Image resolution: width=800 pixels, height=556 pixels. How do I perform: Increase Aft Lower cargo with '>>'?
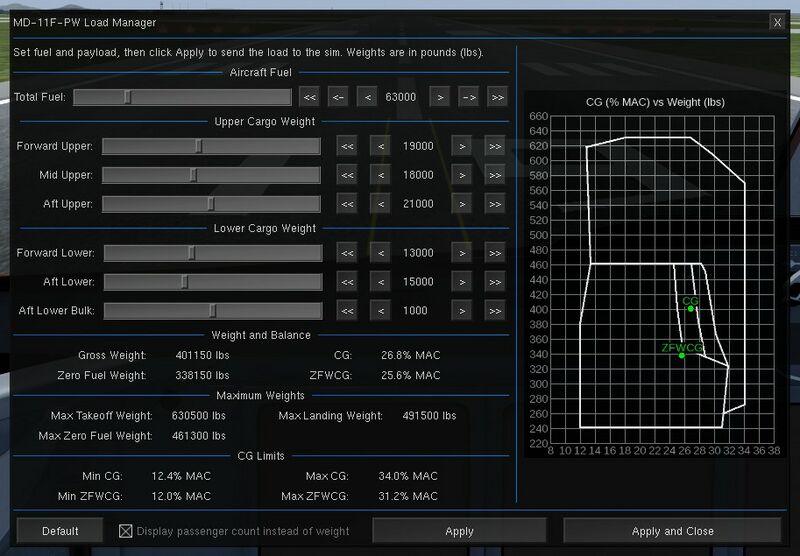[x=495, y=282]
